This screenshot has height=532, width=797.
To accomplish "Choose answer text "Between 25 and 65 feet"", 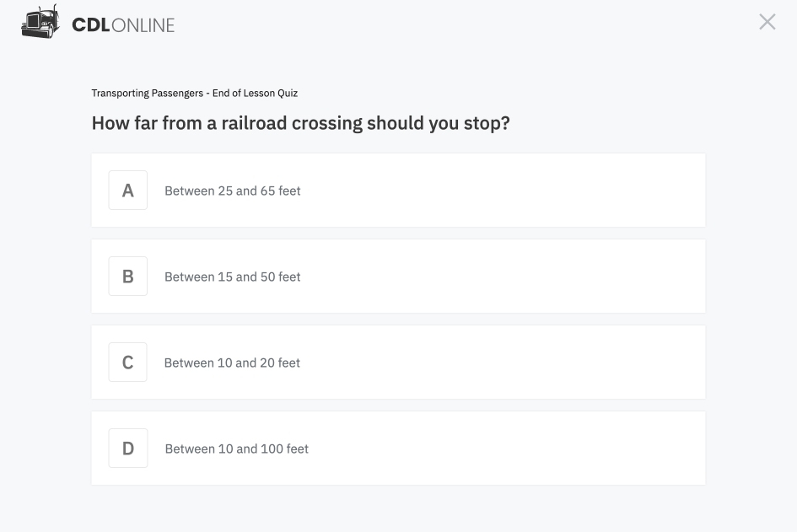I will (233, 191).
